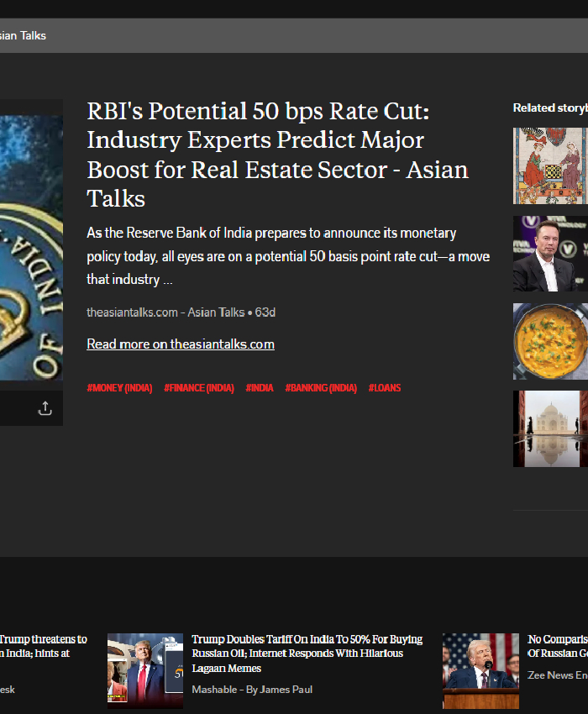Open the RBI logo article image
Image resolution: width=588 pixels, height=714 pixels.
(x=31, y=248)
